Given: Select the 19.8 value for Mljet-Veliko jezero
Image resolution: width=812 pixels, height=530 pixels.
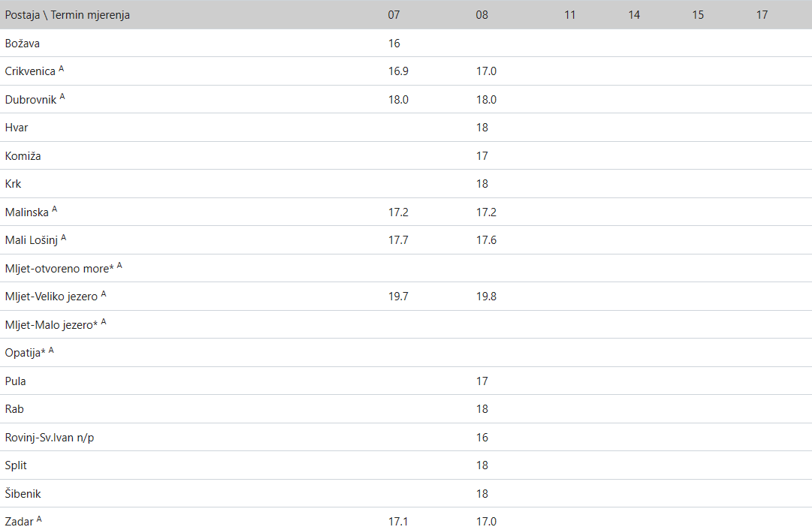Looking at the screenshot, I should 486,297.
